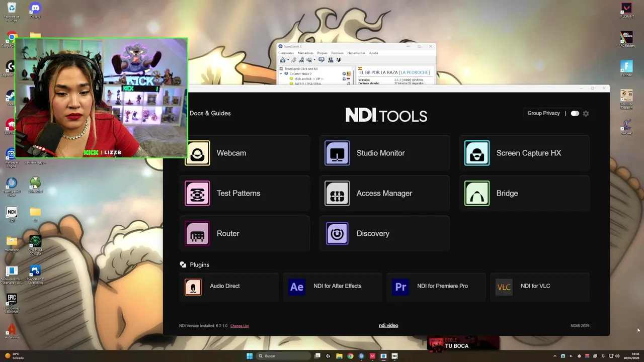Open NDI Tools settings gear
The image size is (644, 362).
(x=586, y=114)
